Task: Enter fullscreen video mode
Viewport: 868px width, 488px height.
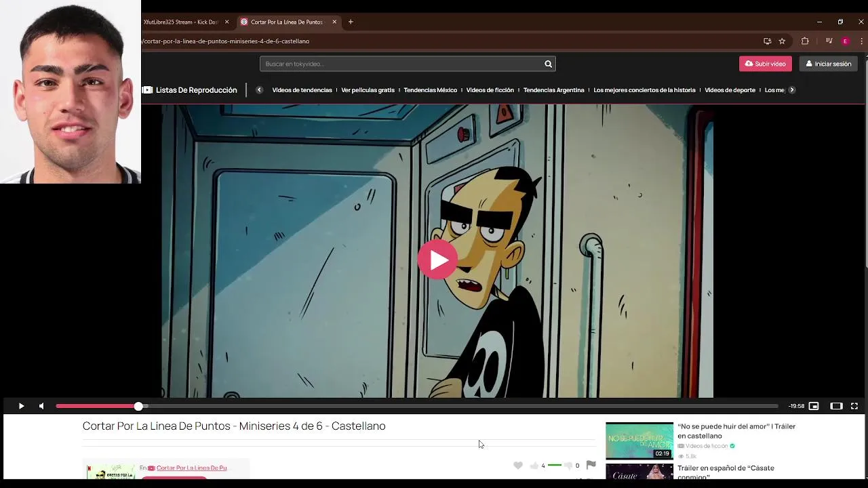Action: 854,406
